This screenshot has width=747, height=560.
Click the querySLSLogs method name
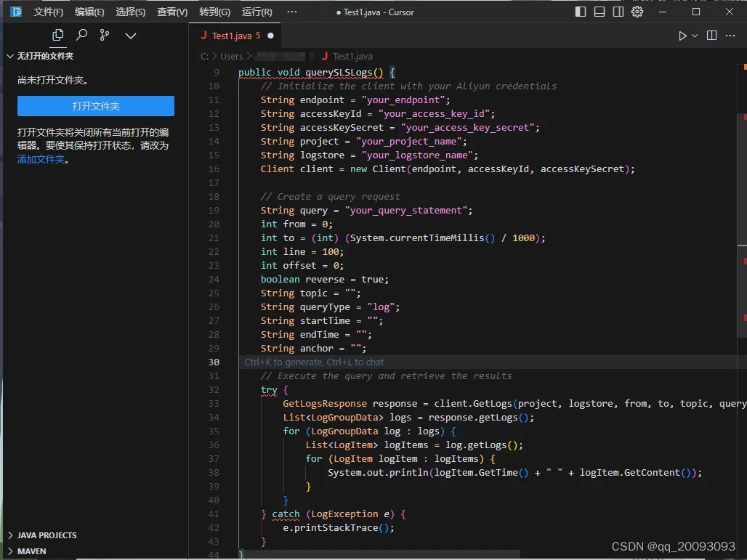[x=339, y=73]
